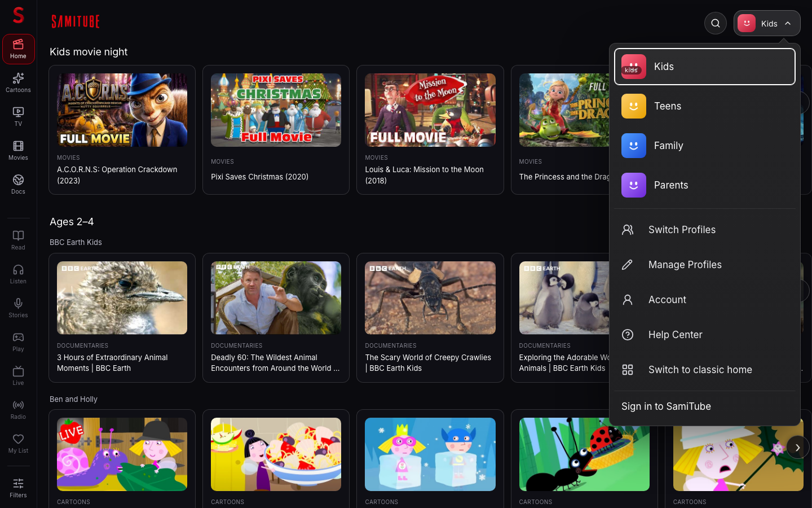This screenshot has width=812, height=508.
Task: Click the search magnifier button
Action: click(716, 23)
